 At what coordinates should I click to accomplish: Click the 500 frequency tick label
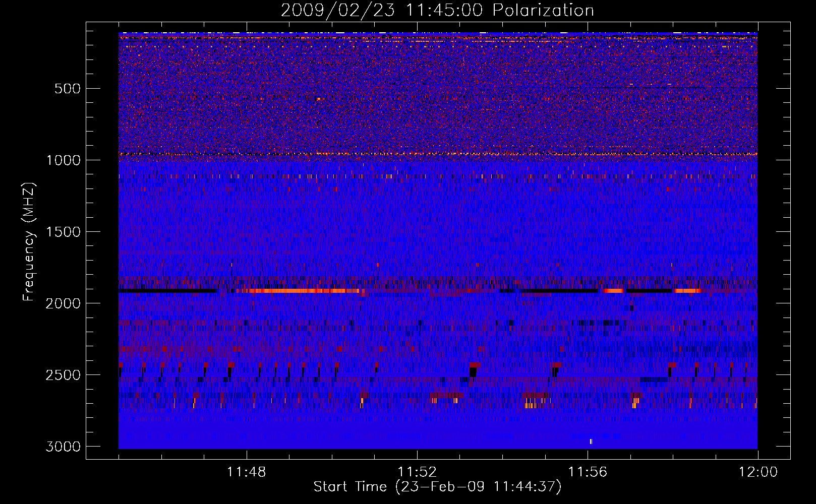[68, 89]
